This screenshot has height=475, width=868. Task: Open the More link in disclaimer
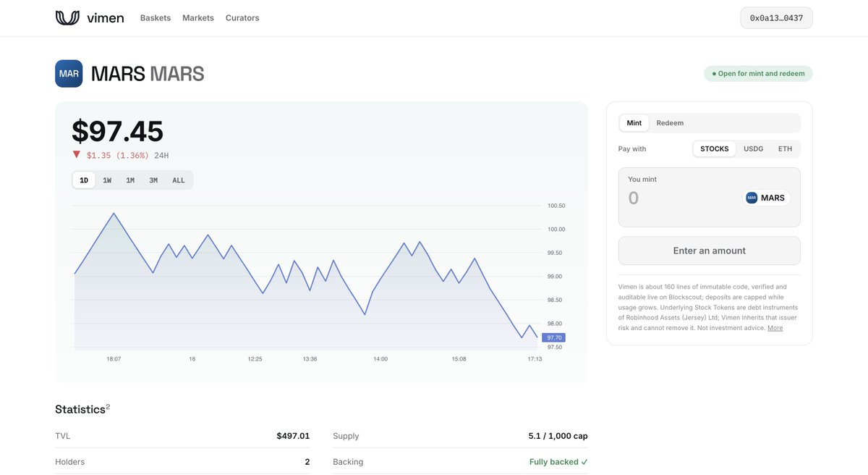[775, 329]
